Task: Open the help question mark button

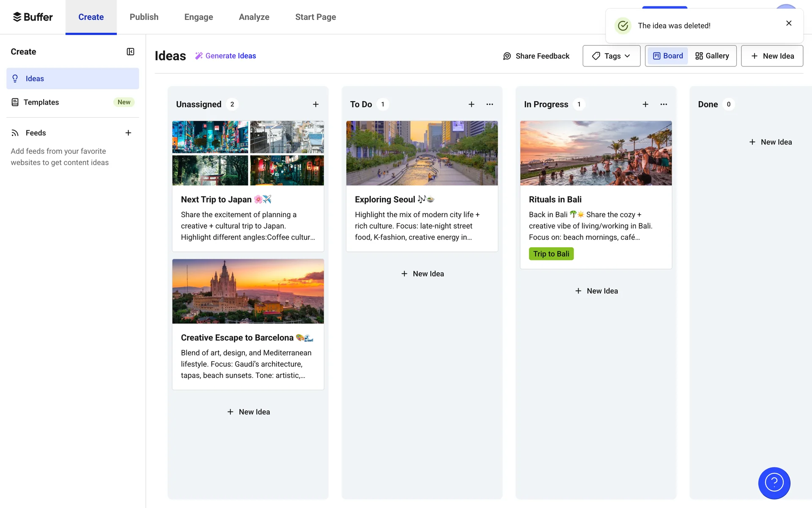Action: (x=774, y=483)
